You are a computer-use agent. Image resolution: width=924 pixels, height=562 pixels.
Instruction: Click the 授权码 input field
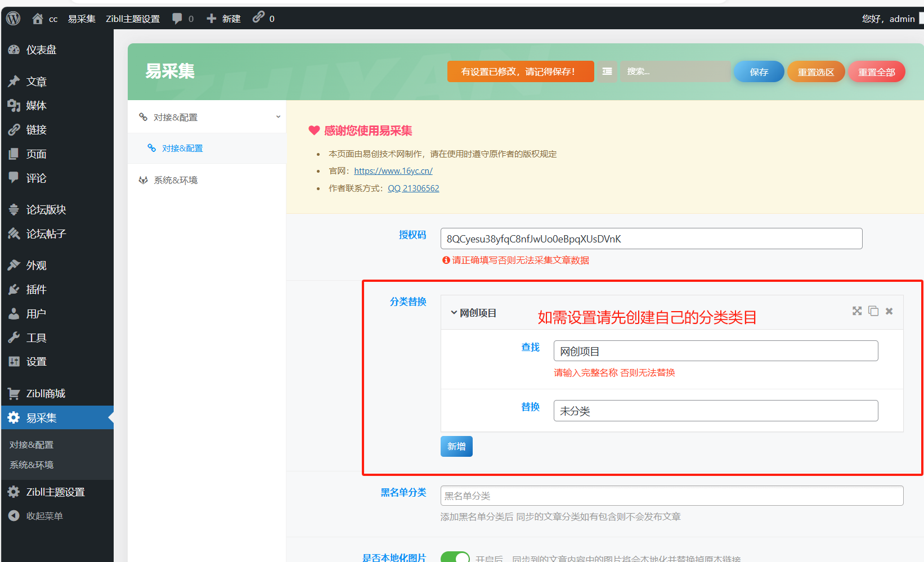tap(651, 239)
